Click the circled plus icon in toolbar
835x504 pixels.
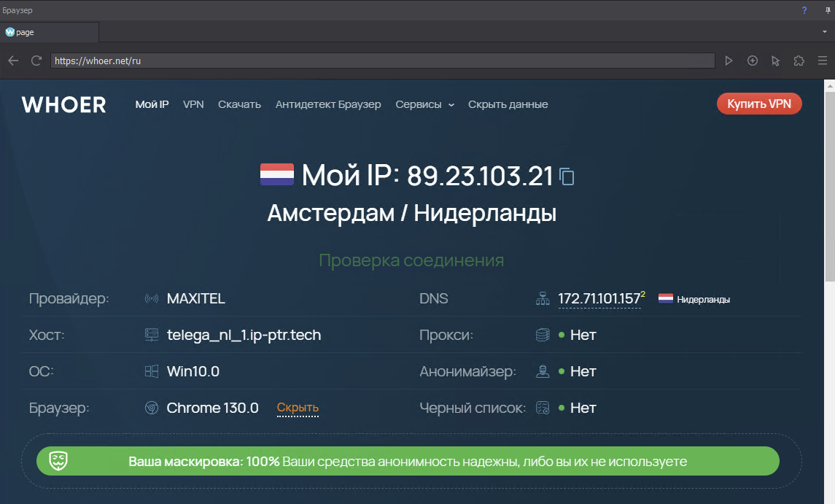tap(753, 61)
